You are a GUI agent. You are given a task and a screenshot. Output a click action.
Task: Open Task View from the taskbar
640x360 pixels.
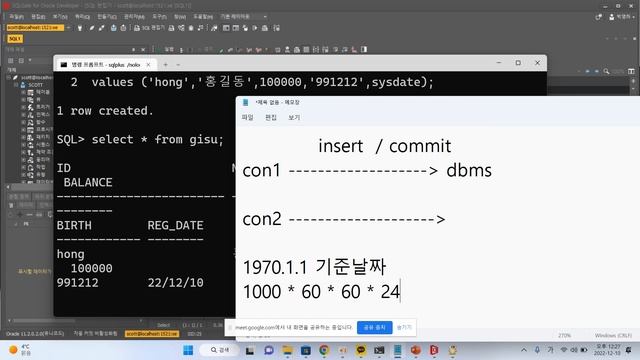tap(250, 350)
